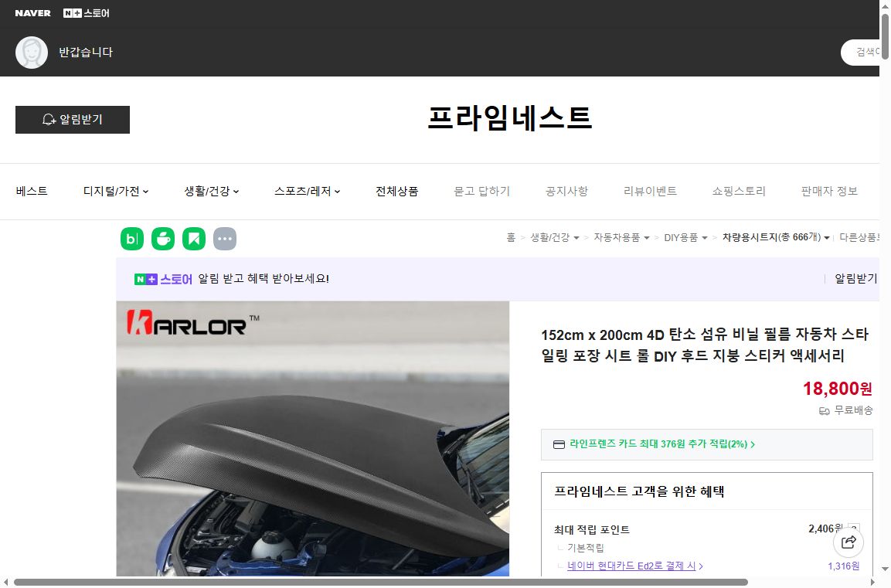
Task: Expand the 차량용시트지(총 666개) dropdown
Action: pyautogui.click(x=826, y=238)
